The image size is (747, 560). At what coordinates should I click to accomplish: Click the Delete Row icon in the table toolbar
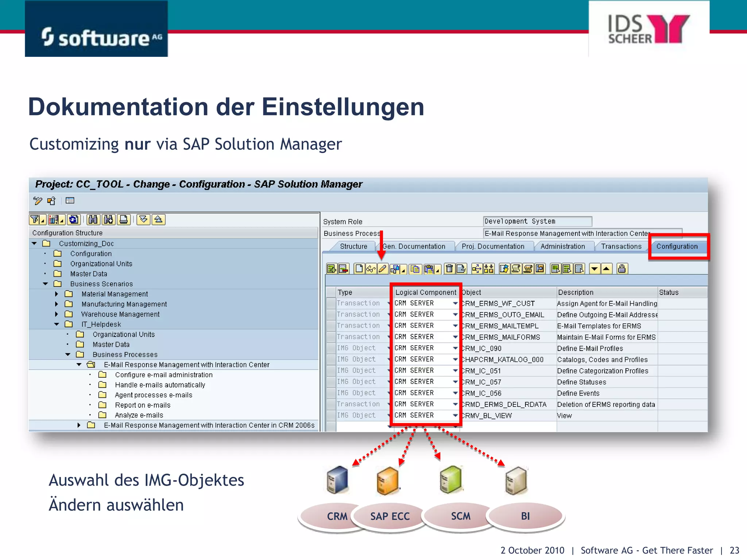[x=344, y=269]
